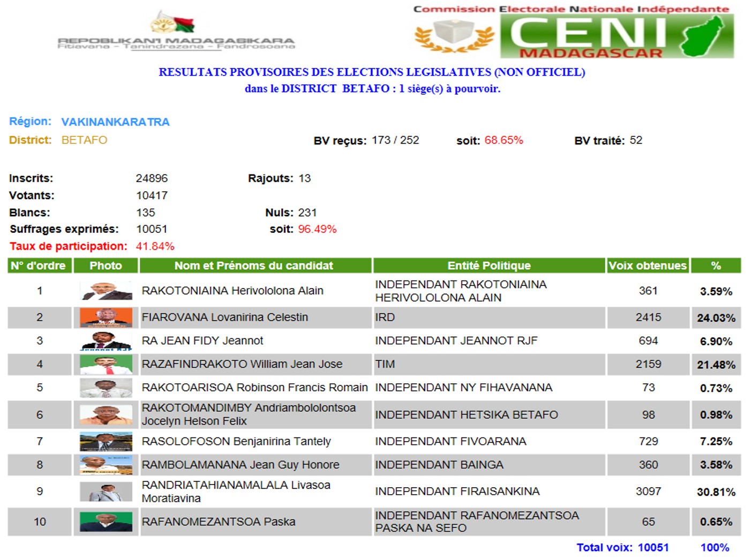Viewport: 752px width, 560px height.
Task: Click vote count '729'
Action: [x=648, y=442]
